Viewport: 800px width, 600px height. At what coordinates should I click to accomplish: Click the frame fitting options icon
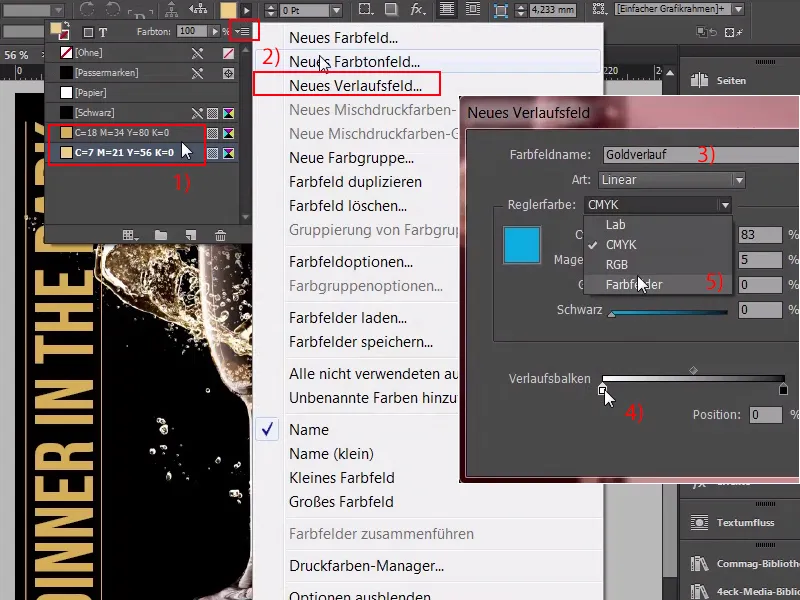(600, 9)
